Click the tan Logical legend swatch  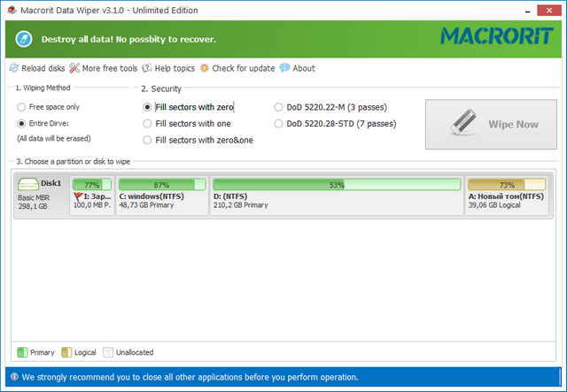66,352
